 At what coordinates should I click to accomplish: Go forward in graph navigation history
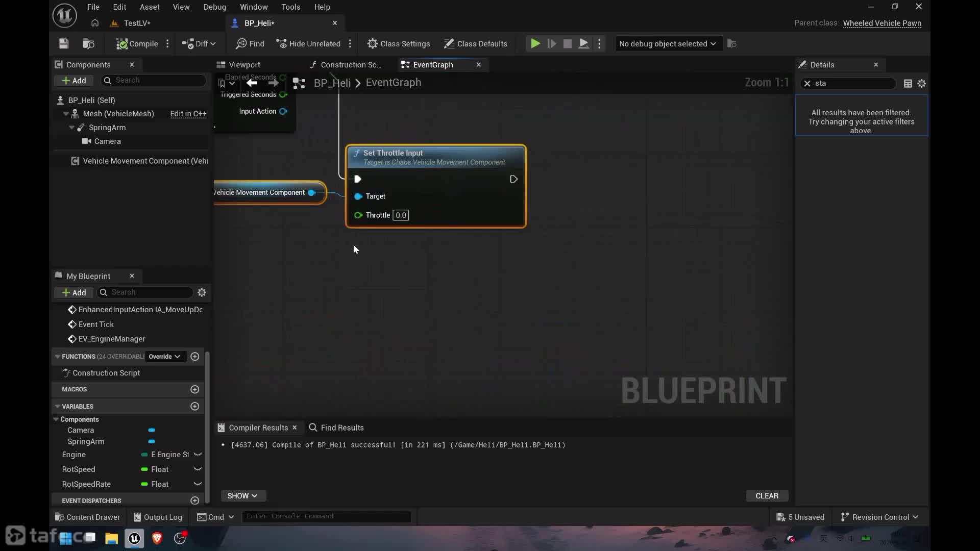pyautogui.click(x=274, y=83)
